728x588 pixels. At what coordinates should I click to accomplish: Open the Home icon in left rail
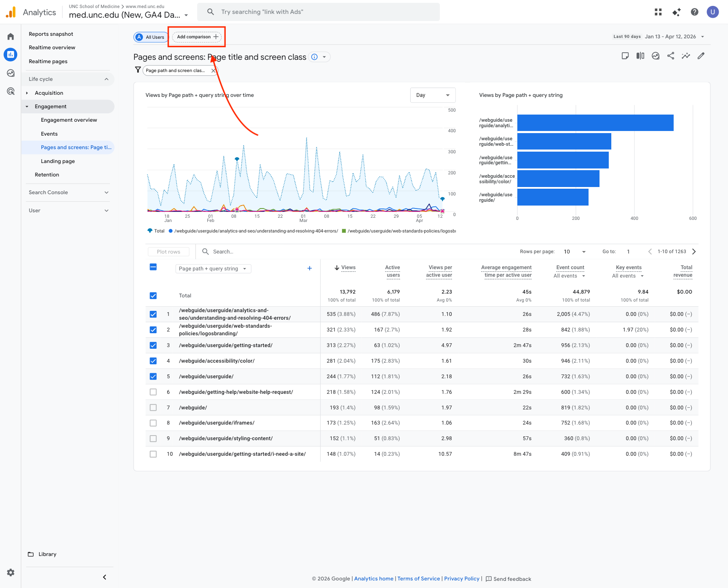[11, 37]
